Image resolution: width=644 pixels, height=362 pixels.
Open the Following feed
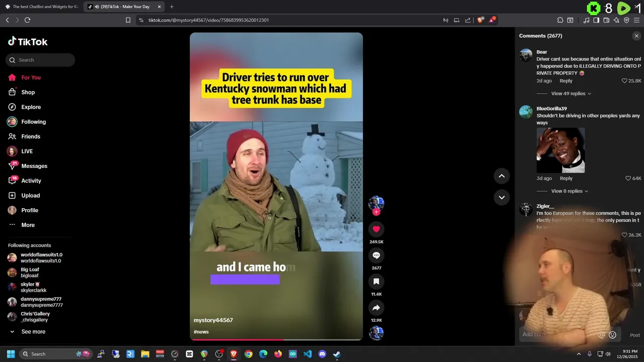coord(33,122)
